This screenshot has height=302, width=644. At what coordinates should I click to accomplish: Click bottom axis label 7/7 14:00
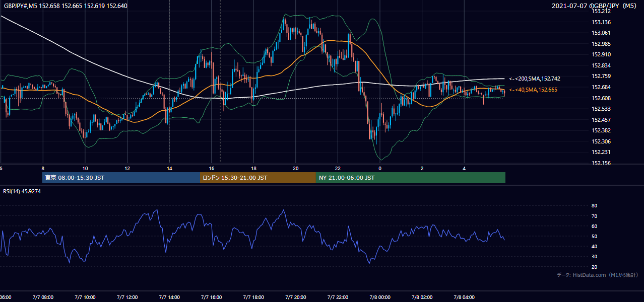coord(169,297)
